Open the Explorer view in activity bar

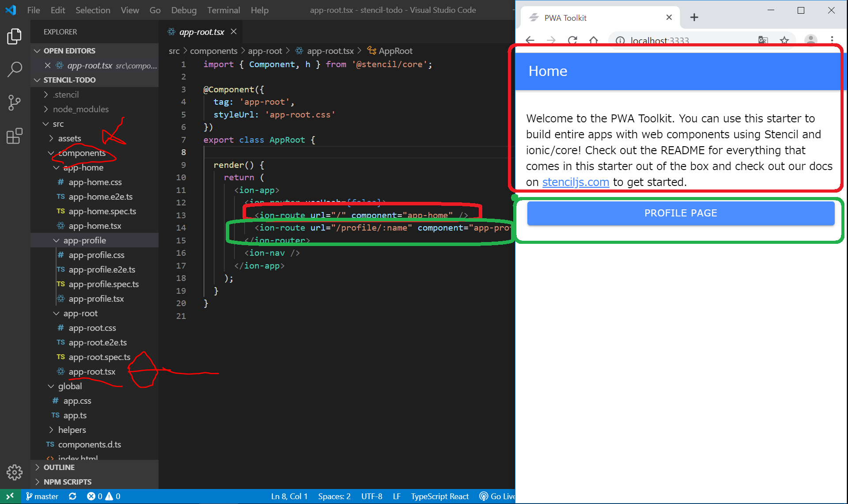point(15,36)
